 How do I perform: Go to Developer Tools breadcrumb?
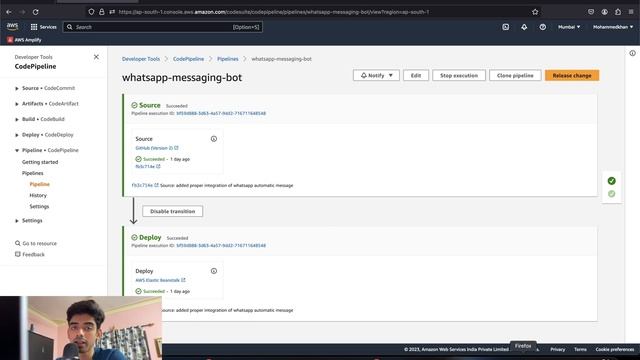pos(141,59)
